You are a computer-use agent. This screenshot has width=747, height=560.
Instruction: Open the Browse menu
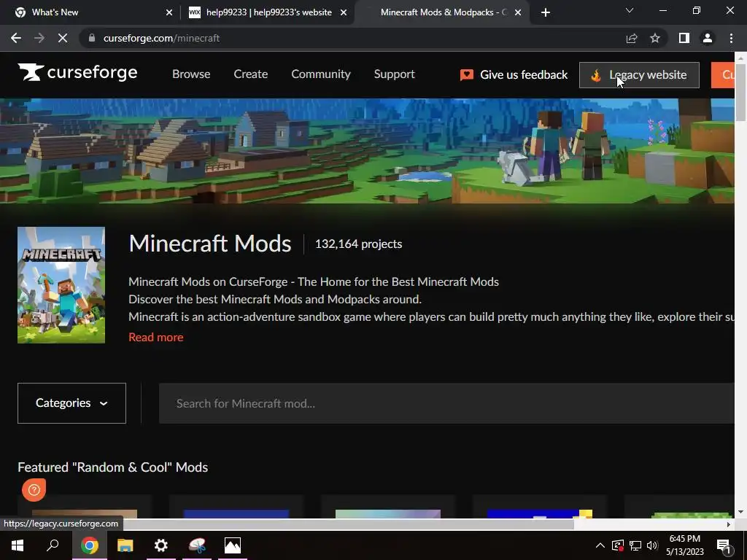(x=191, y=74)
